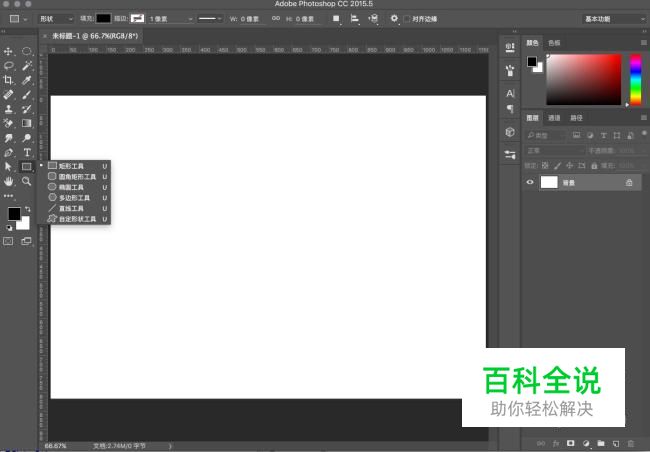Switch to the 通道 panel tab
This screenshot has height=452, width=650.
tap(554, 117)
